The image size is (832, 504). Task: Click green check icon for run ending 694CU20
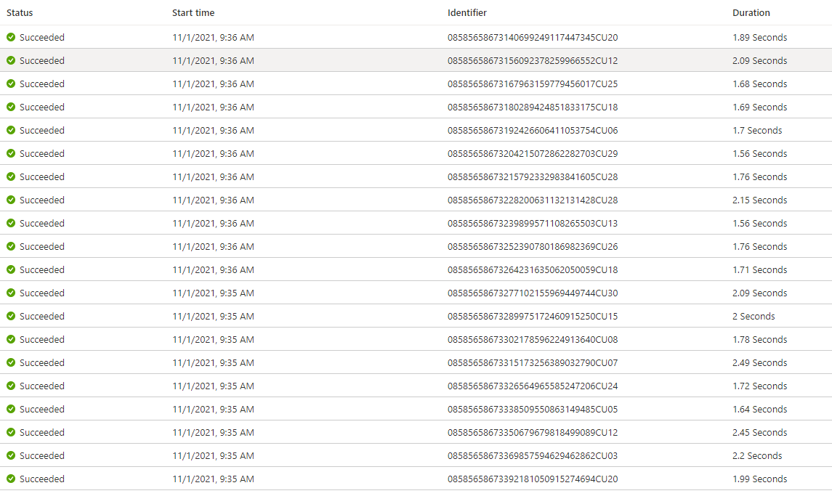point(11,479)
